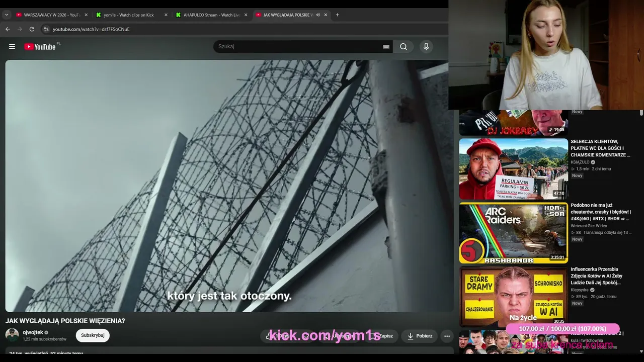644x362 pixels.
Task: Switch to the yom1s Watch clips on Kick tab
Action: coord(132,15)
